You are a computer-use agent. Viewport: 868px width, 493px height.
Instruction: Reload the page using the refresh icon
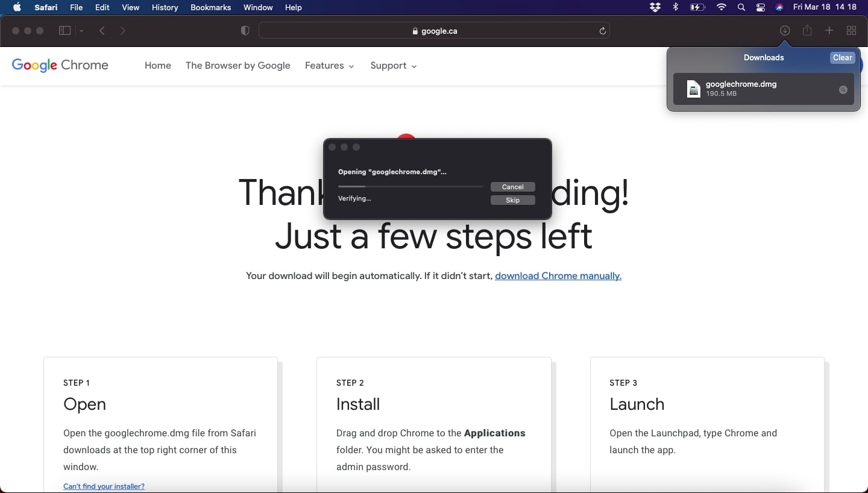click(x=602, y=31)
